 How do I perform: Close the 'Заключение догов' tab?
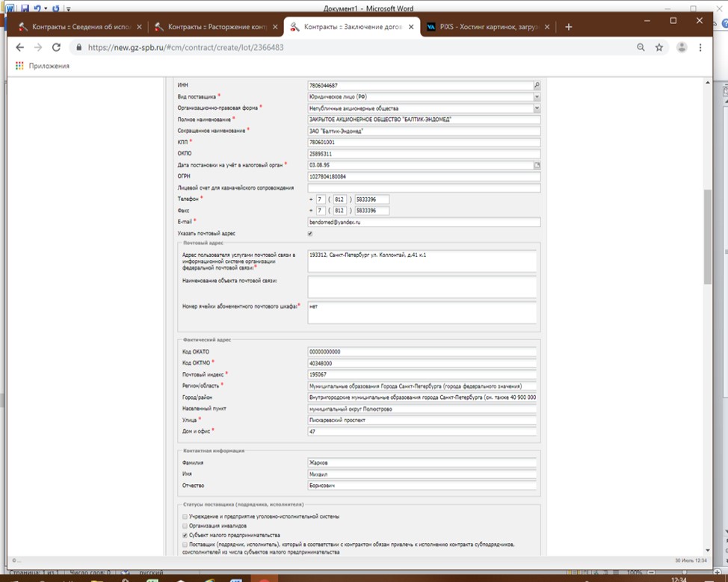pyautogui.click(x=411, y=27)
